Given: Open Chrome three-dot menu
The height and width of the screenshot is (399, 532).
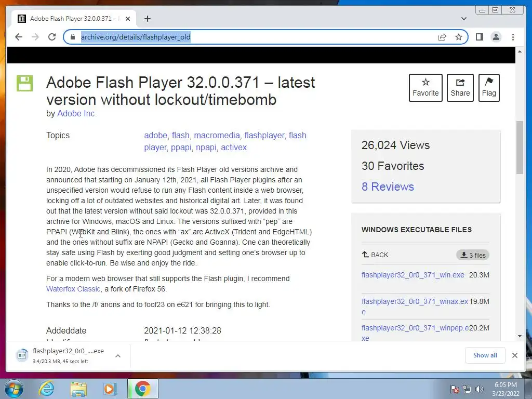Looking at the screenshot, I should coord(513,37).
